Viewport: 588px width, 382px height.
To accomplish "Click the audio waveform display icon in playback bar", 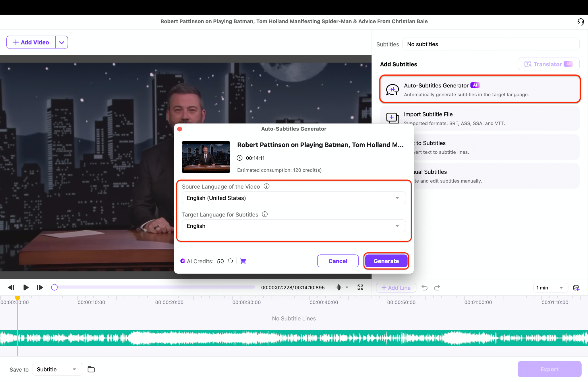I will pos(339,287).
